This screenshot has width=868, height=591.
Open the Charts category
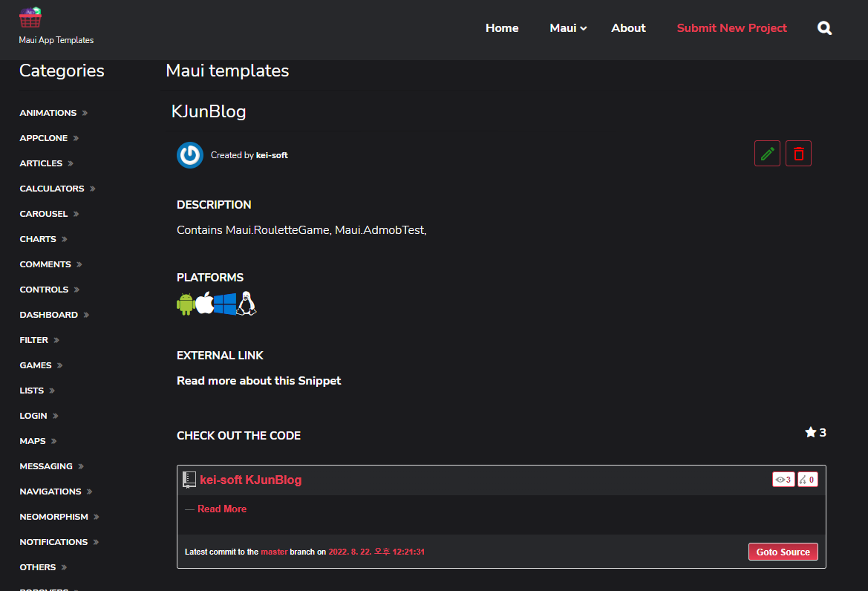[44, 239]
